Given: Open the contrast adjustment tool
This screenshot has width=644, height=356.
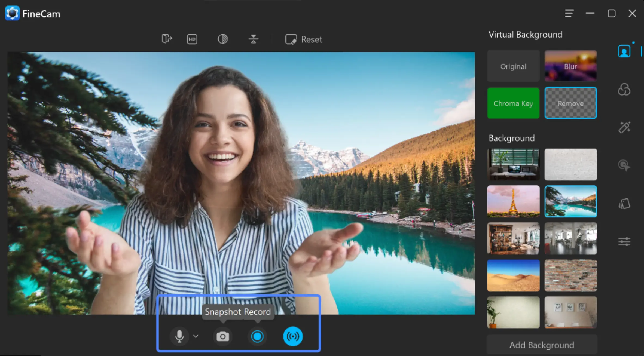Looking at the screenshot, I should [222, 39].
